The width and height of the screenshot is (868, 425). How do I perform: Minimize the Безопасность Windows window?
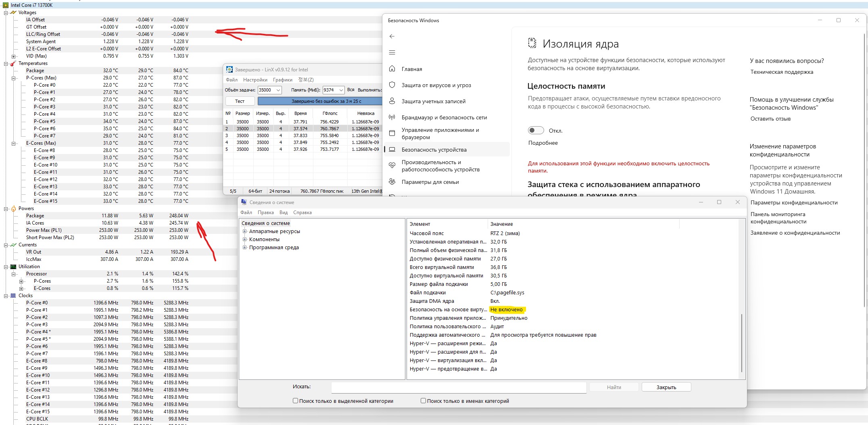click(820, 20)
